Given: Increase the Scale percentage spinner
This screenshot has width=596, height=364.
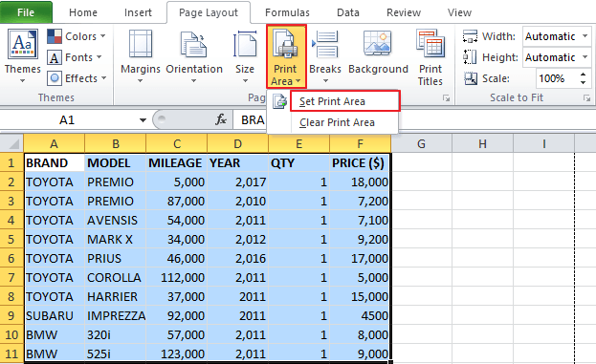Looking at the screenshot, I should coord(584,75).
